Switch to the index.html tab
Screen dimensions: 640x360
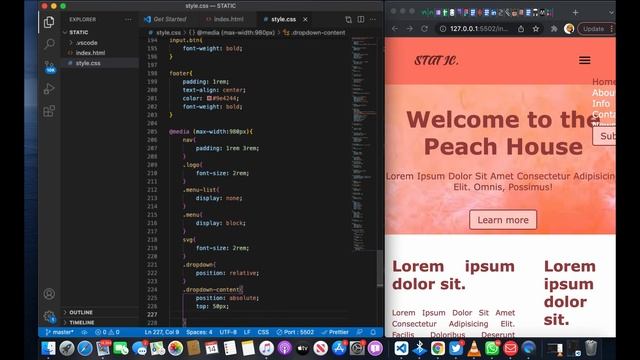(x=224, y=19)
